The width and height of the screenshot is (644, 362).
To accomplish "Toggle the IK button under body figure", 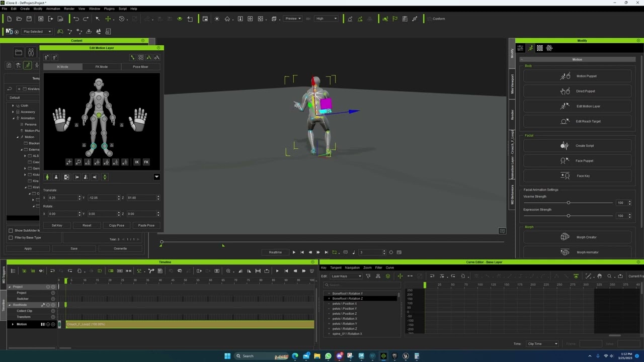I will 137,162.
